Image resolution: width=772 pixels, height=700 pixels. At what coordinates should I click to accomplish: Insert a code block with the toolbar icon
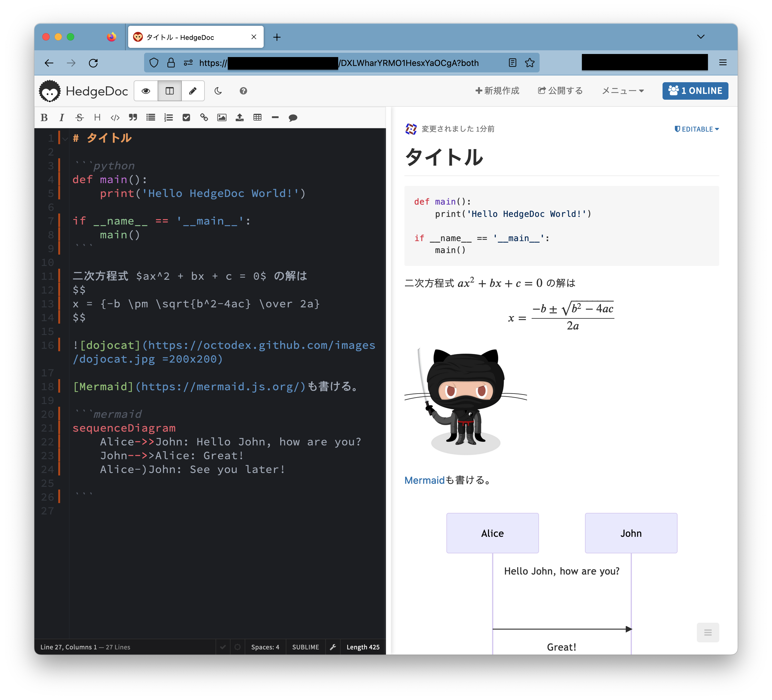[115, 117]
